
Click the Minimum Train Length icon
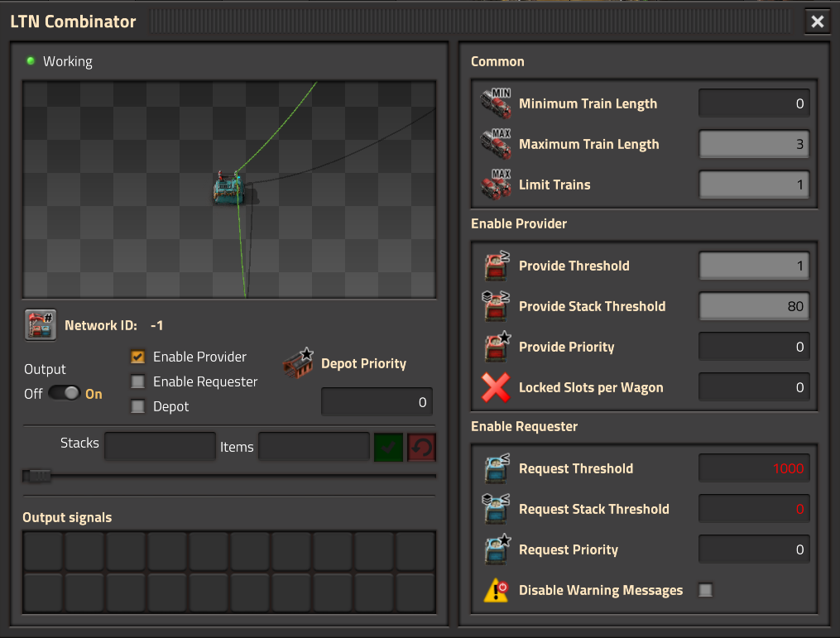tap(496, 103)
